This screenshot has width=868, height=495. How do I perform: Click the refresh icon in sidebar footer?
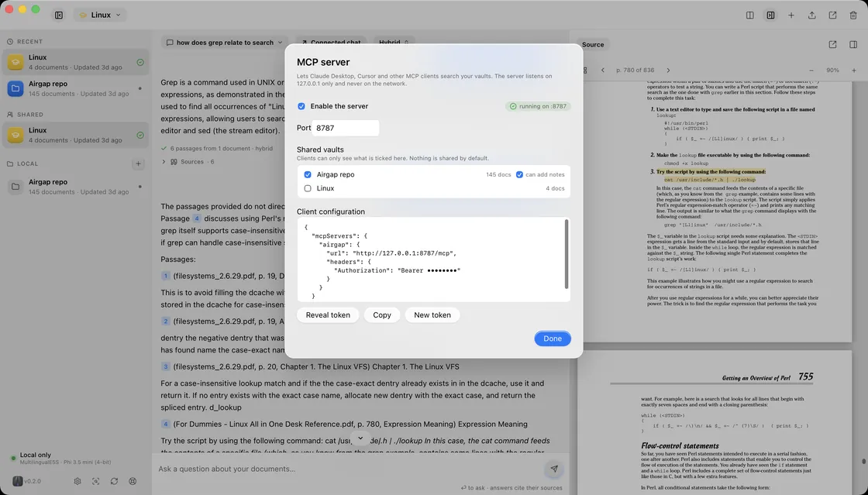(114, 481)
